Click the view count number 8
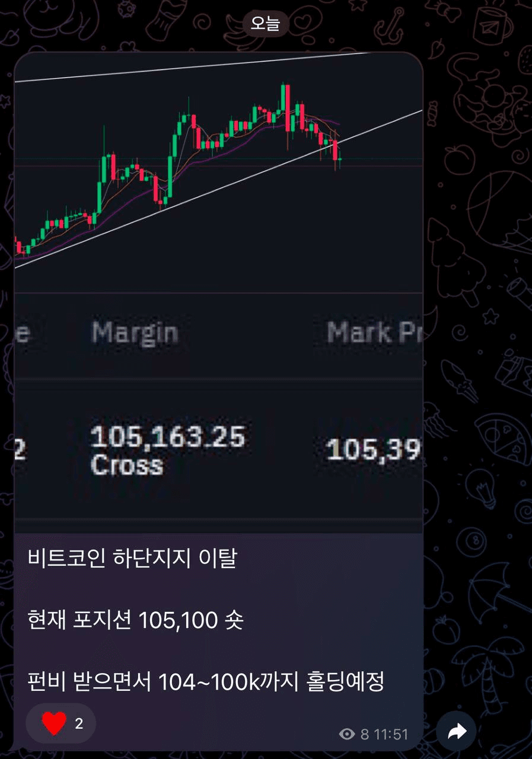 pyautogui.click(x=364, y=735)
